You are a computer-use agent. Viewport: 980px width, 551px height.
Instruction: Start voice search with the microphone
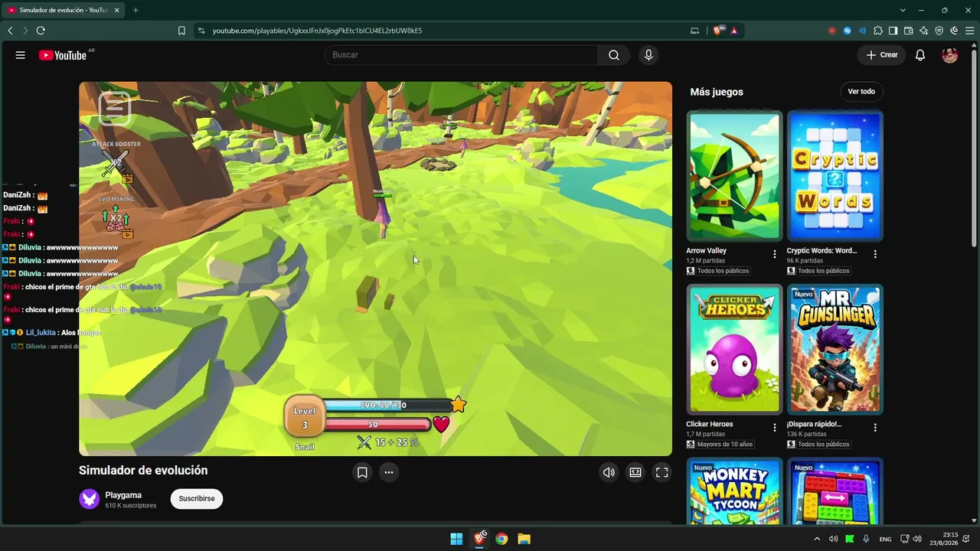pos(648,55)
